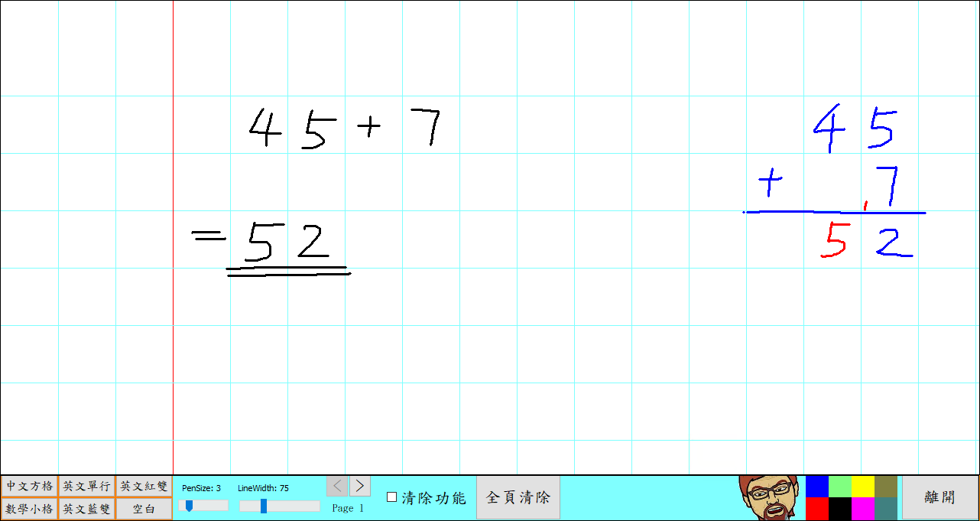Choose the magenta pen color swatch
This screenshot has width=980, height=521.
point(862,509)
